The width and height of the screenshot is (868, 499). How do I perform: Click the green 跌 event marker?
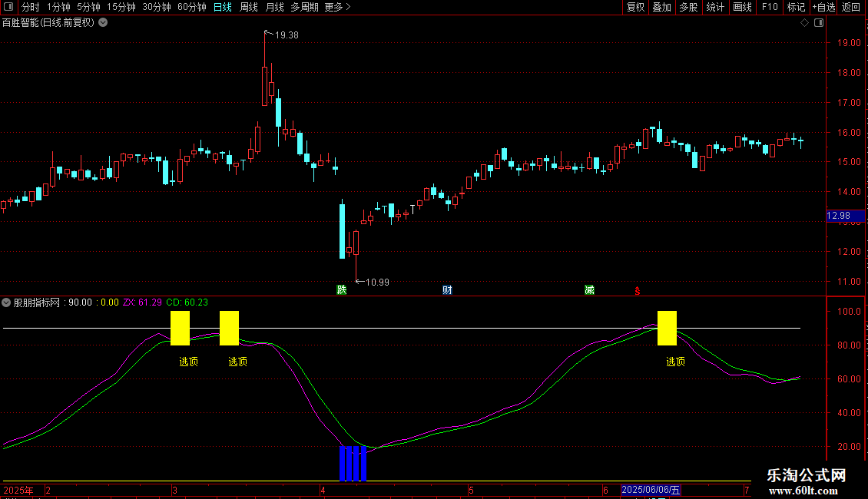[x=342, y=290]
